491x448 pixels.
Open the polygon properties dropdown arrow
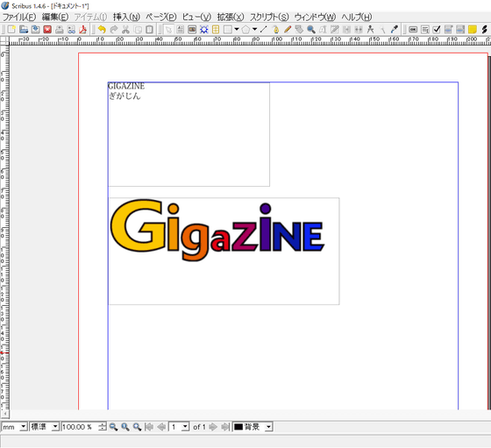(254, 30)
